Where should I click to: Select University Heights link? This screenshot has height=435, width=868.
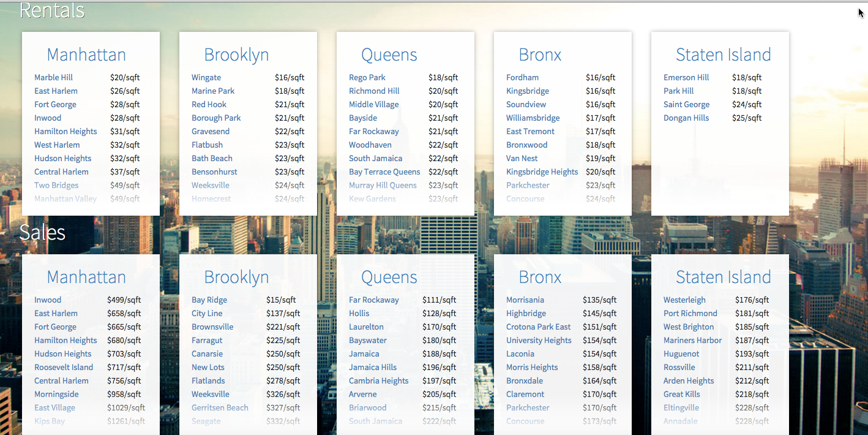point(539,340)
